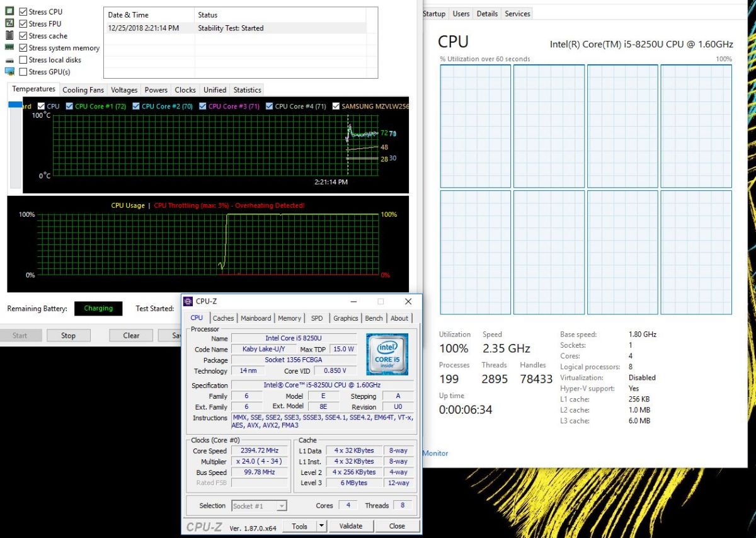This screenshot has width=756, height=538.
Task: Hide CPU Core #1 from temperature graph
Action: click(69, 106)
